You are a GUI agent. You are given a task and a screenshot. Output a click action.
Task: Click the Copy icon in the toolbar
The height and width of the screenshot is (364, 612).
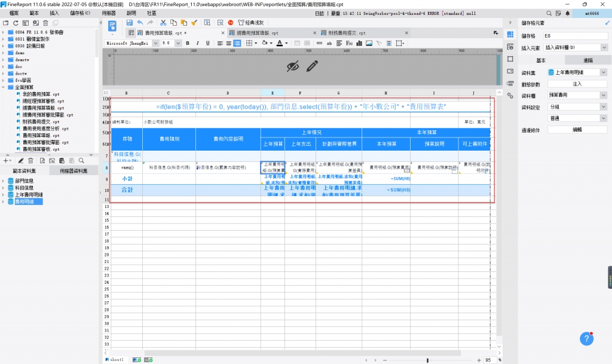[173, 23]
